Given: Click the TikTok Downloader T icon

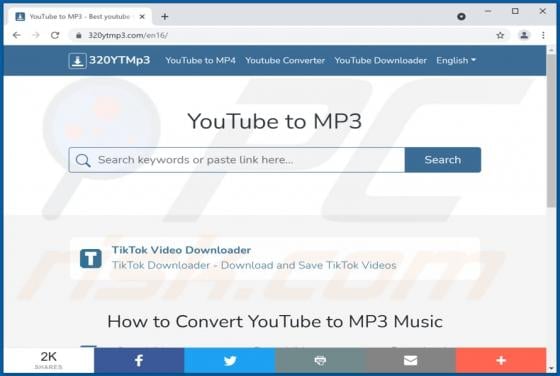Looking at the screenshot, I should 91,258.
